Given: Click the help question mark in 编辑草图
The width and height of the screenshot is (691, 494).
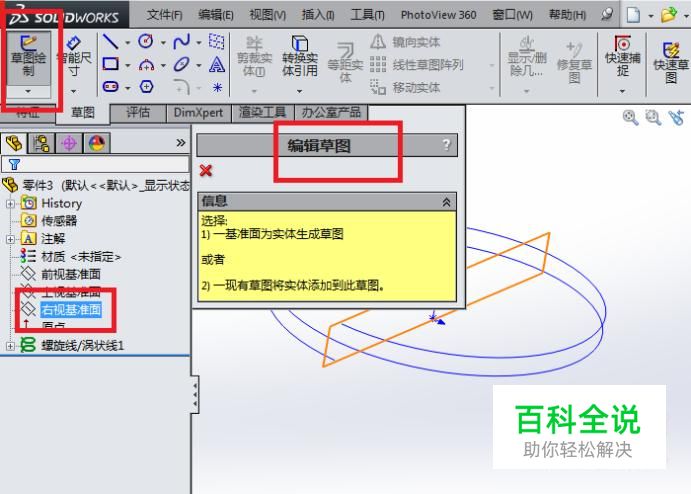Looking at the screenshot, I should click(446, 145).
